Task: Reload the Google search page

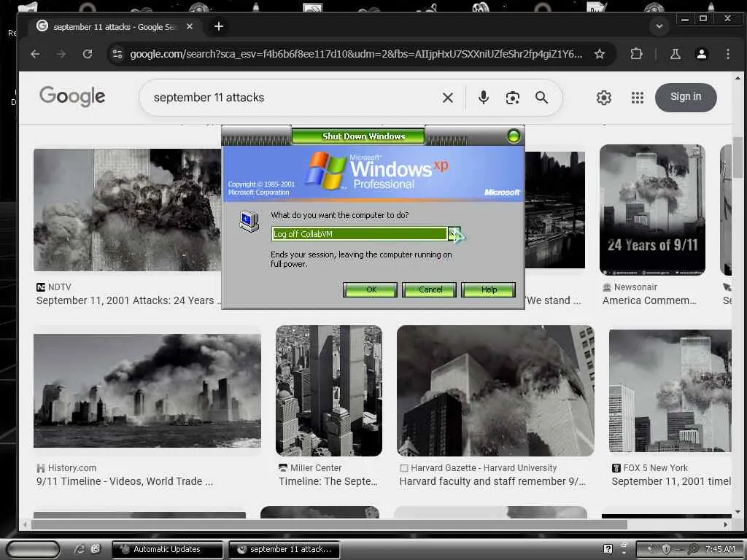Action: click(88, 54)
